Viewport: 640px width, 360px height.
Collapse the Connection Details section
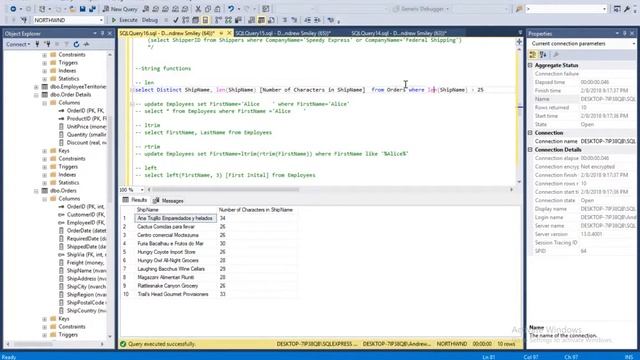coord(531,150)
